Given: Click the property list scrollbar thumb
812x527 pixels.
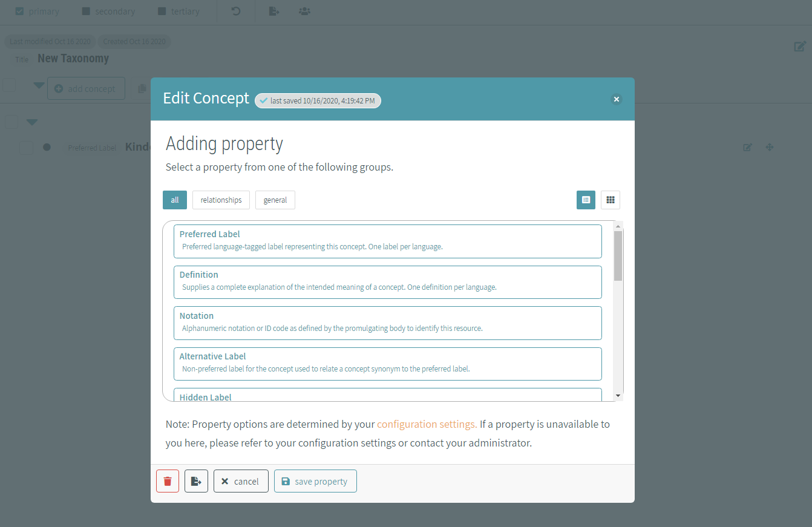Looking at the screenshot, I should (618, 256).
